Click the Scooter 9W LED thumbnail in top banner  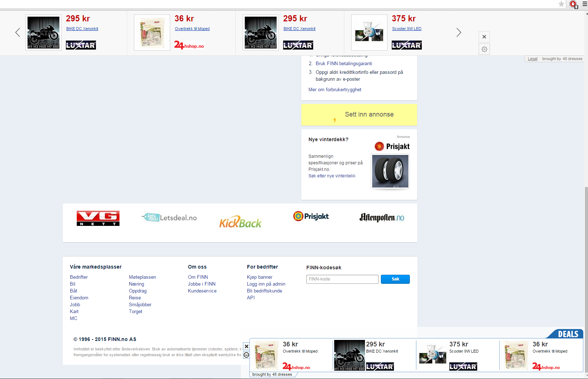pyautogui.click(x=369, y=33)
